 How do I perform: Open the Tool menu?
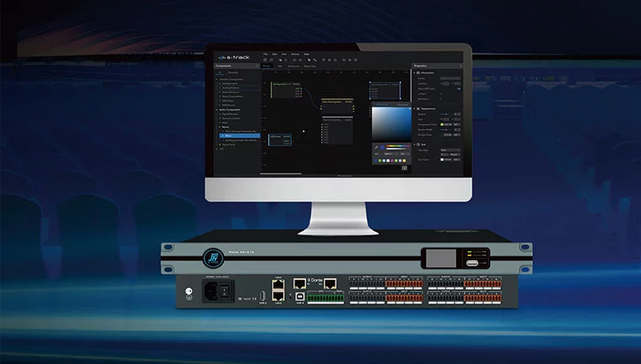coord(284,54)
